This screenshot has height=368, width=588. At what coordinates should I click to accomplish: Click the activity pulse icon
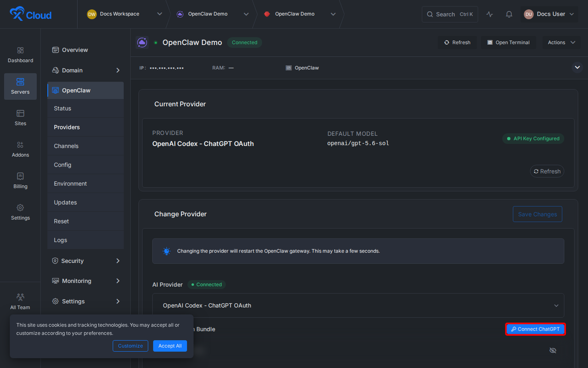pos(490,14)
